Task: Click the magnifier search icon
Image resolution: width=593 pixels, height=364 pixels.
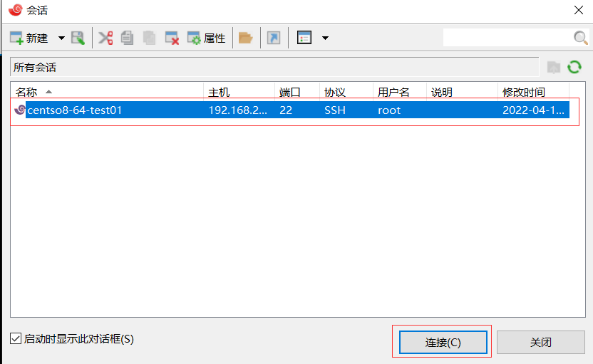Action: [x=580, y=38]
